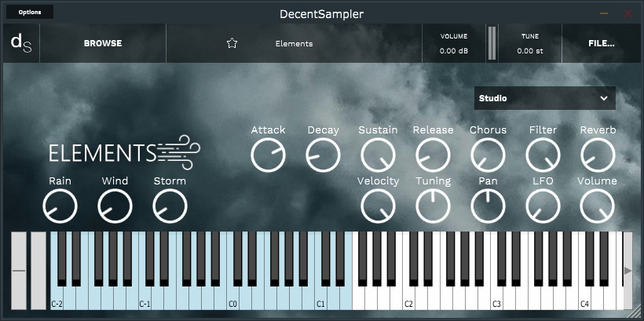Click the Wind knob
The width and height of the screenshot is (644, 321).
[x=115, y=206]
